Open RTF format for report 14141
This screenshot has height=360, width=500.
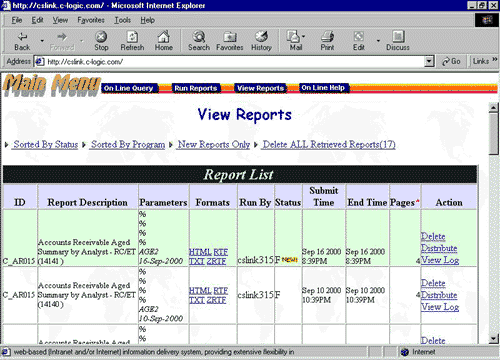tap(220, 252)
